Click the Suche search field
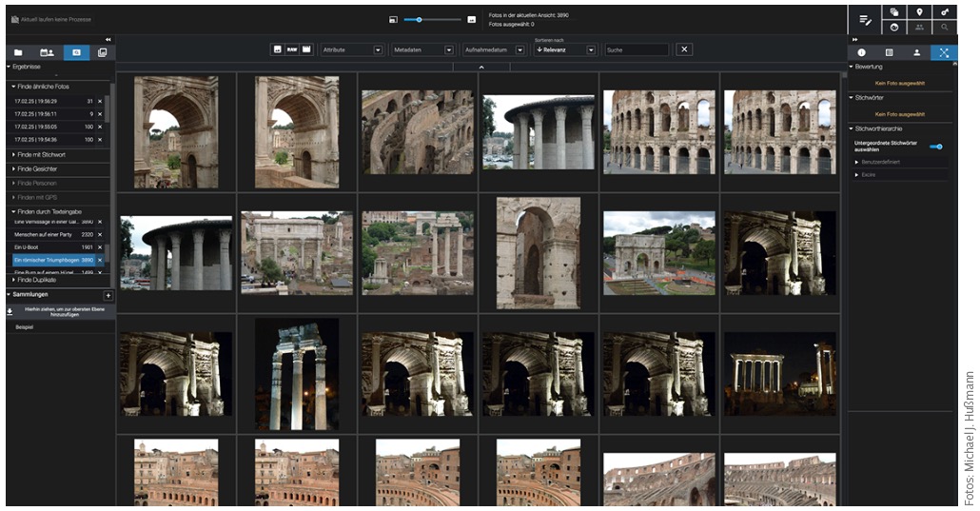Screen dimensions: 980x511 click(637, 49)
